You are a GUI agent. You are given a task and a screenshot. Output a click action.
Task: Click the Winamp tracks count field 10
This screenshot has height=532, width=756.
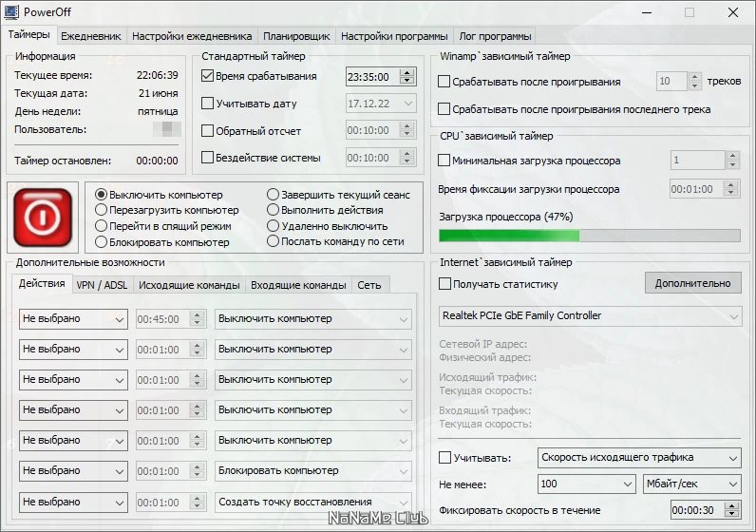coord(671,81)
